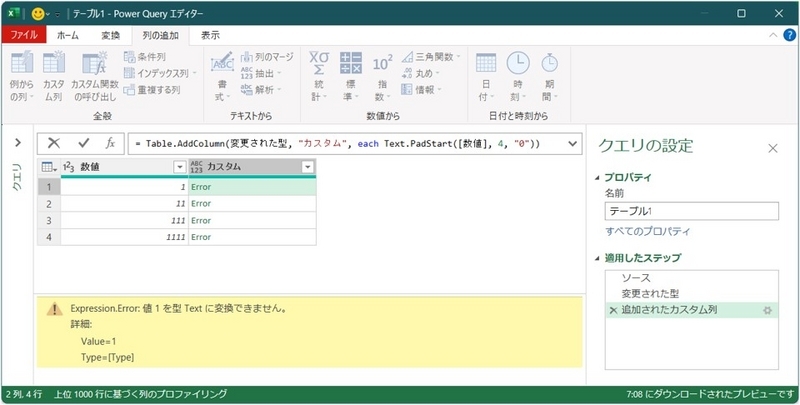Open the quick access toolbar dropdown
The image size is (800, 405).
(x=57, y=14)
